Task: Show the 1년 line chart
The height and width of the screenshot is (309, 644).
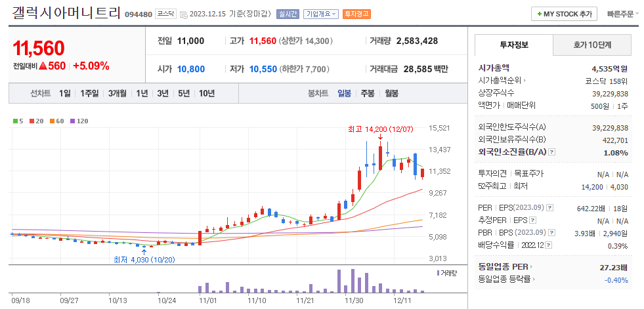Action: pos(142,93)
